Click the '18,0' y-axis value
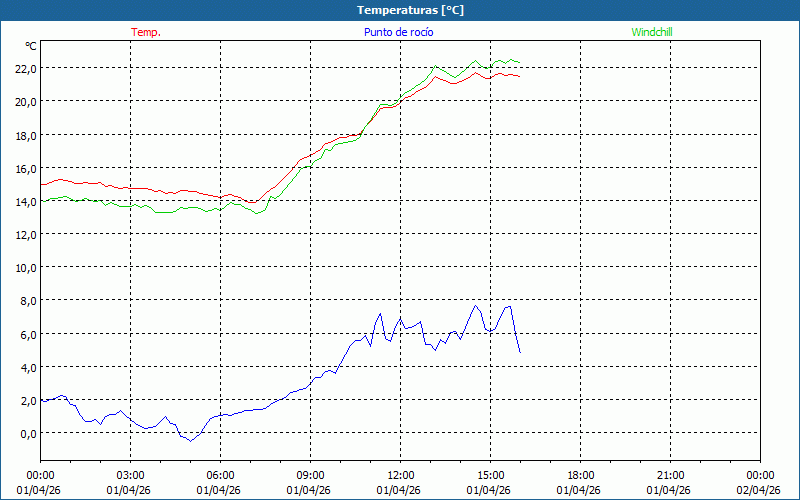The width and height of the screenshot is (800, 500). pos(26,136)
